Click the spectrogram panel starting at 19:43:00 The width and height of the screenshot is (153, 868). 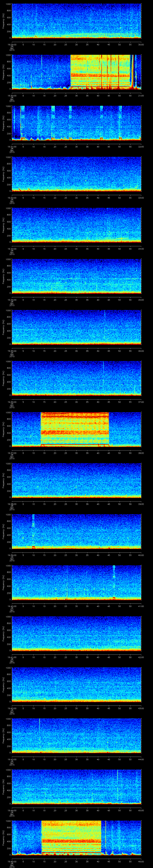pos(76,736)
